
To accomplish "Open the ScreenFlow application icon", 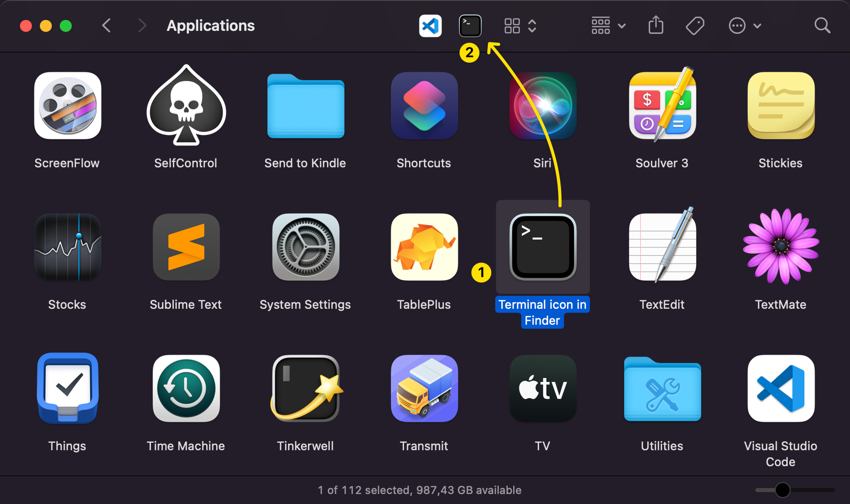I will coord(68,106).
